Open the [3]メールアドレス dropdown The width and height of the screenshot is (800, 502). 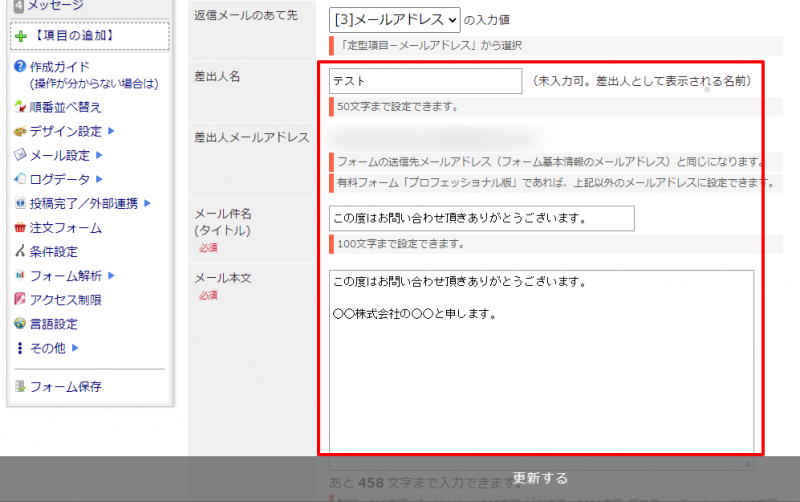pyautogui.click(x=394, y=19)
